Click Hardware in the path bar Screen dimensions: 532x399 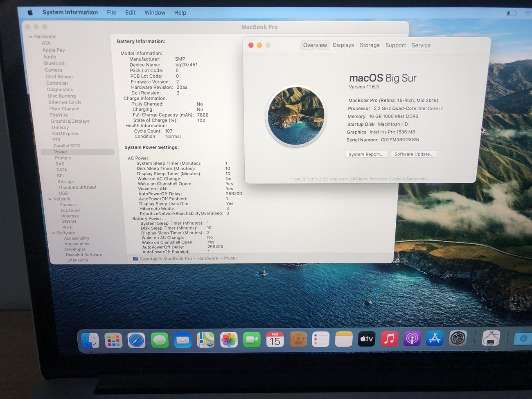click(207, 258)
